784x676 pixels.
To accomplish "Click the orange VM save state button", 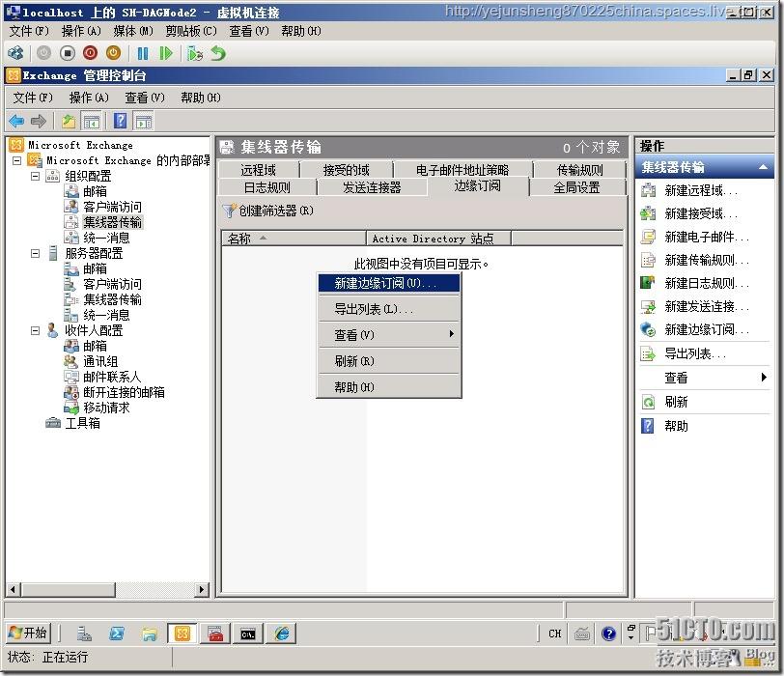I will (114, 53).
